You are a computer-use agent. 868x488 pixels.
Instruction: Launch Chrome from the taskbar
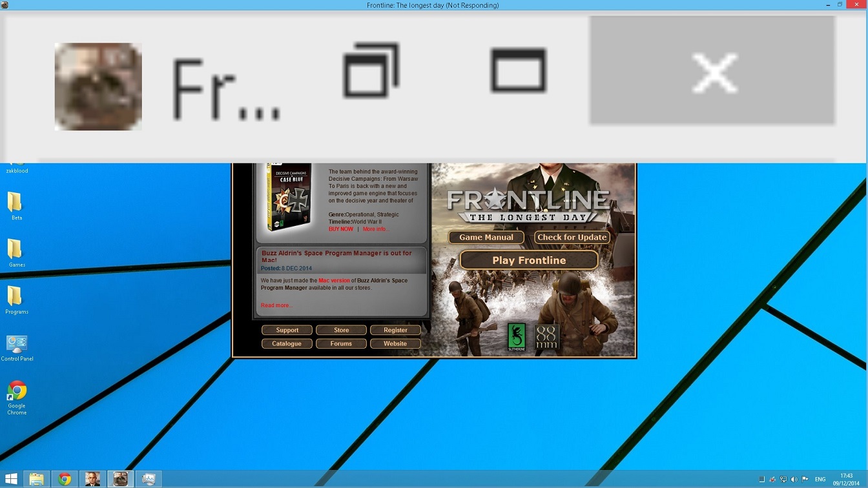(65, 479)
